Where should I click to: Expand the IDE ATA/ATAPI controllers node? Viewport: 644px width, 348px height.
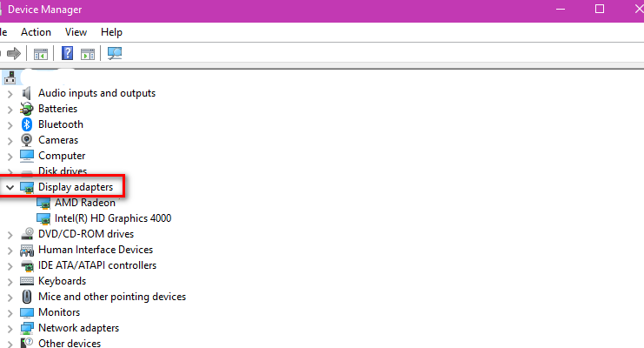pos(10,266)
